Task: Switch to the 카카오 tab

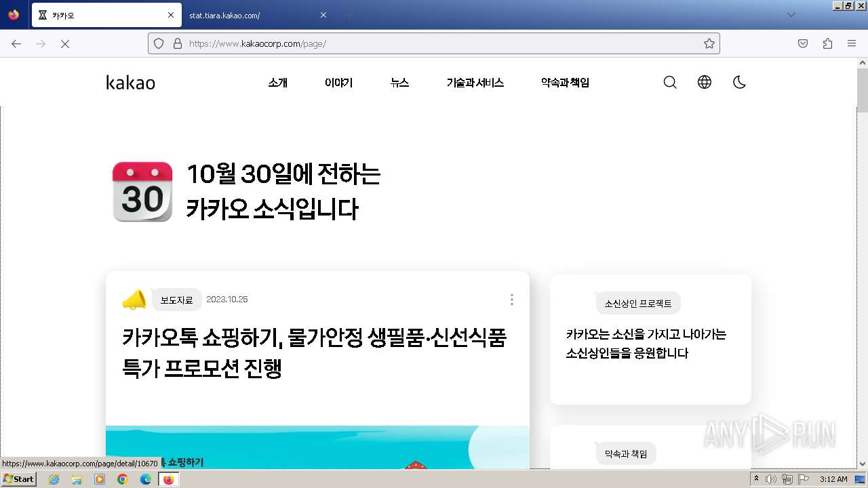Action: 106,15
